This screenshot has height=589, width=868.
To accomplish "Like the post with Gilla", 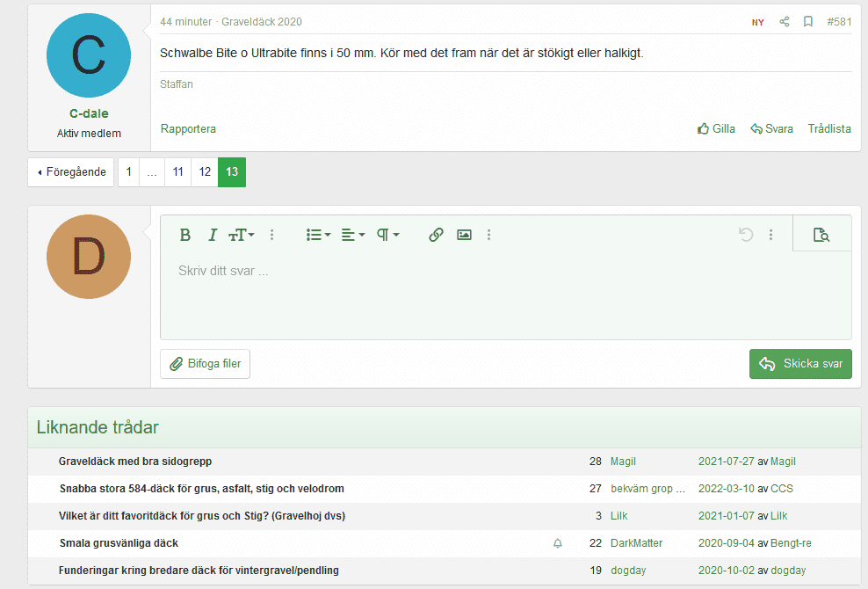I will 716,128.
